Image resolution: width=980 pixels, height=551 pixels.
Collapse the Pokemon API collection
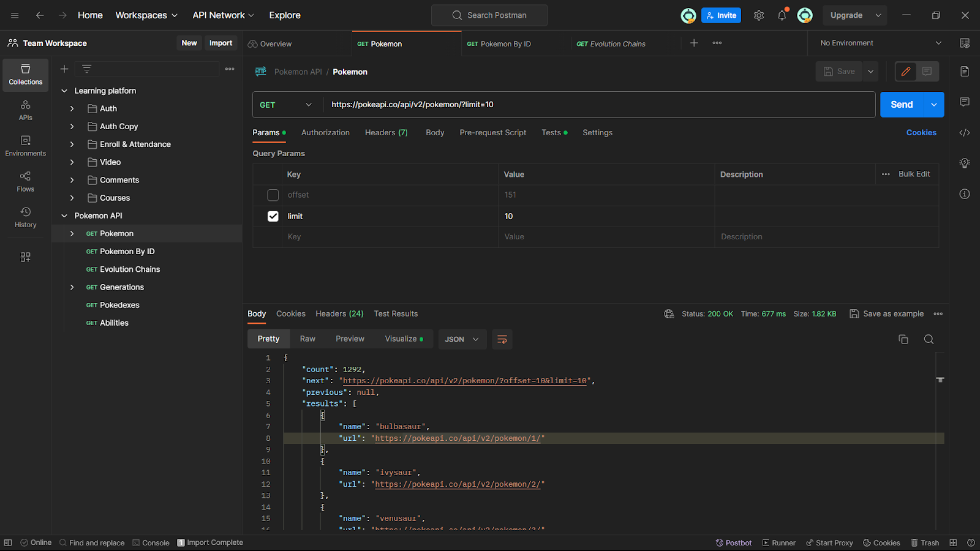(x=64, y=216)
